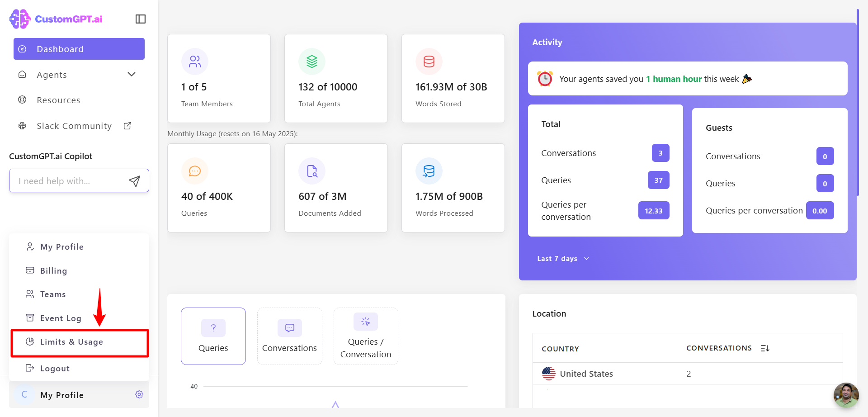The width and height of the screenshot is (868, 417).
Task: Click the Resources lifebuoy icon
Action: pos(22,100)
